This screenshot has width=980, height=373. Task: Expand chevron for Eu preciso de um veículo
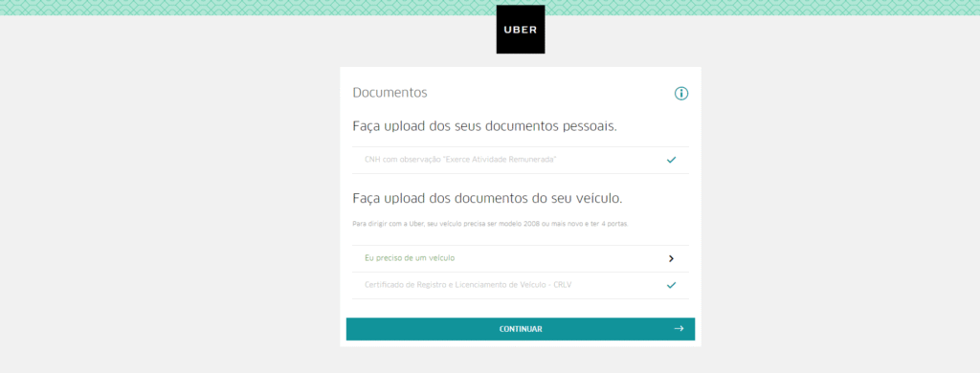click(671, 258)
